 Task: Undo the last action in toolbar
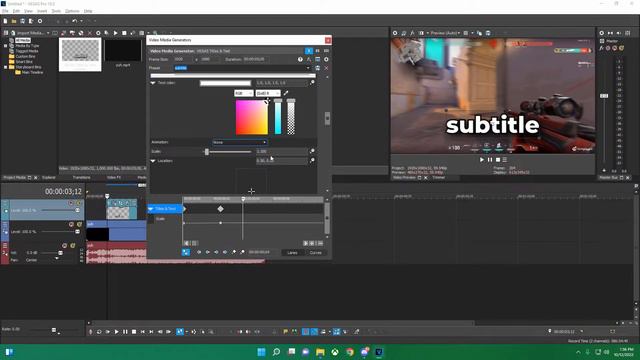click(74, 21)
